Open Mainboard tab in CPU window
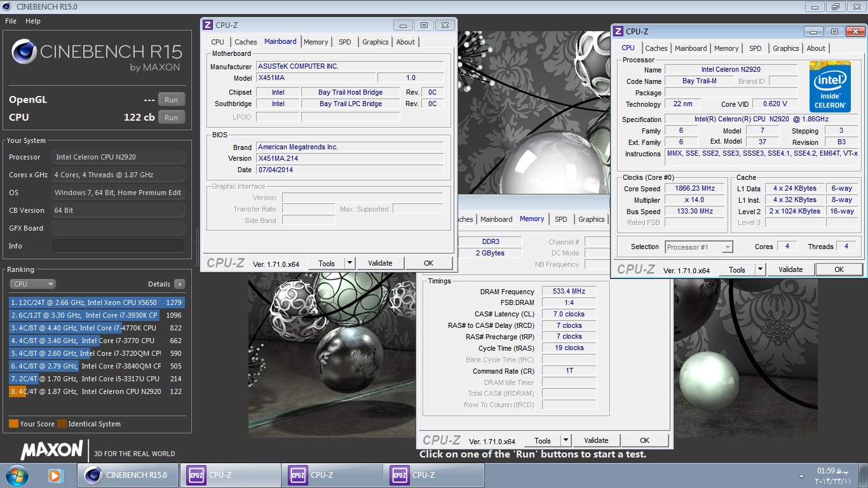The height and width of the screenshot is (488, 868). click(691, 48)
